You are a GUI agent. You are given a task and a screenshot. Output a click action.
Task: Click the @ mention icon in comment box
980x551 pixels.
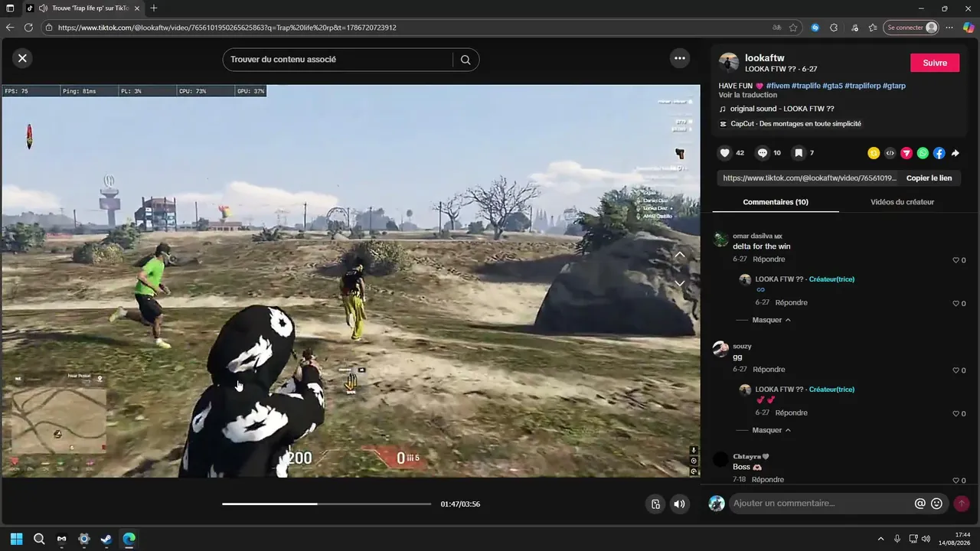click(x=920, y=504)
